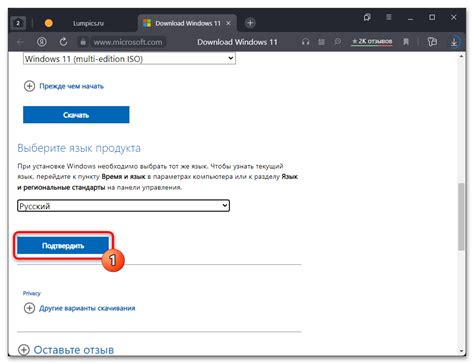Screen dimensions: 474x364
Task: Open the Windows 11 (multi-edition ISO) dropdown
Action: (129, 59)
